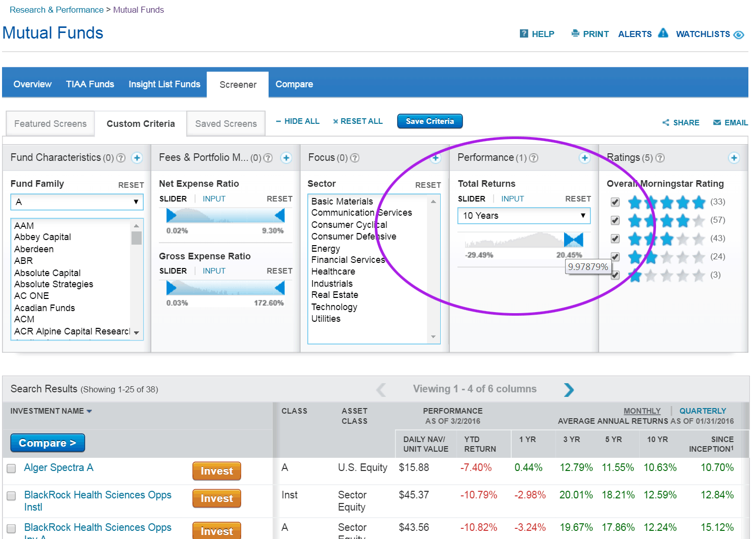Open the Watchlists eye icon
Viewport: 756px width, 539px height.
pos(739,35)
